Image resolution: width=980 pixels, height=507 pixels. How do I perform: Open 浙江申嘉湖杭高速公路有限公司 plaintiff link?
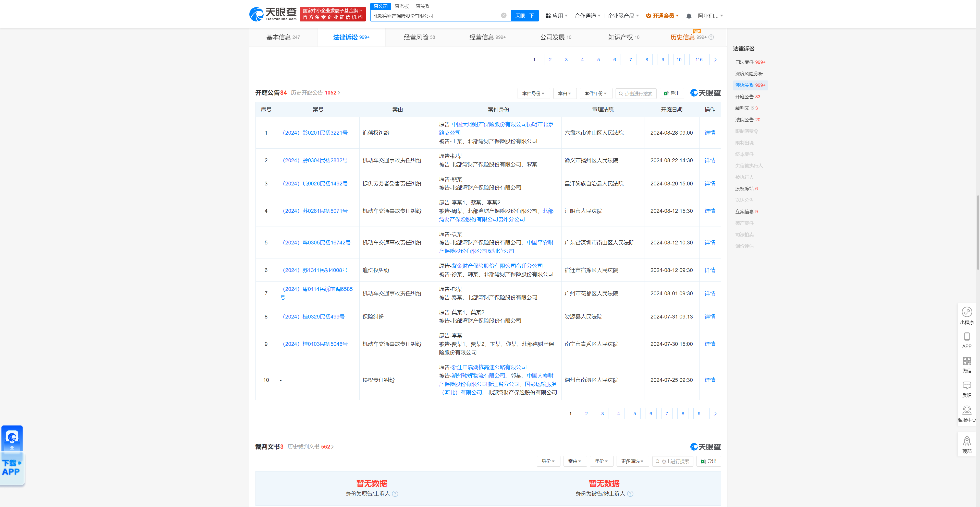[x=489, y=367]
